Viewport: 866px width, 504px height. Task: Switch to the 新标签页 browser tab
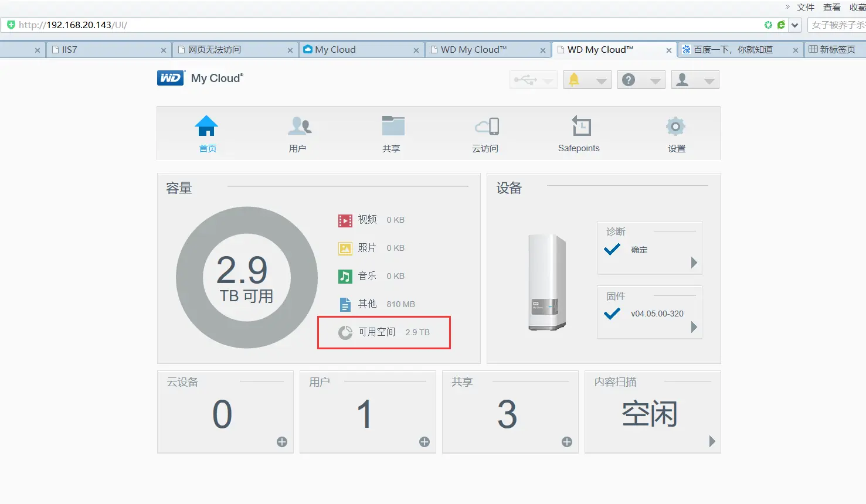(835, 50)
